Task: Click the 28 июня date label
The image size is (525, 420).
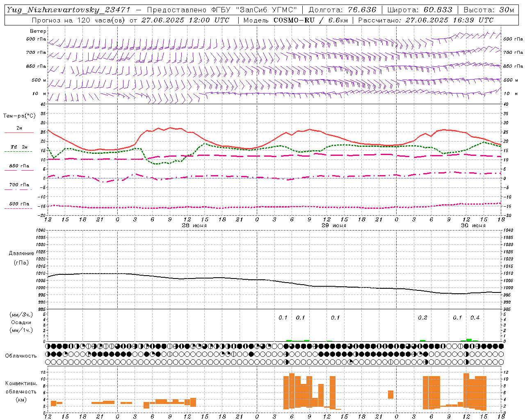Action: 194,226
